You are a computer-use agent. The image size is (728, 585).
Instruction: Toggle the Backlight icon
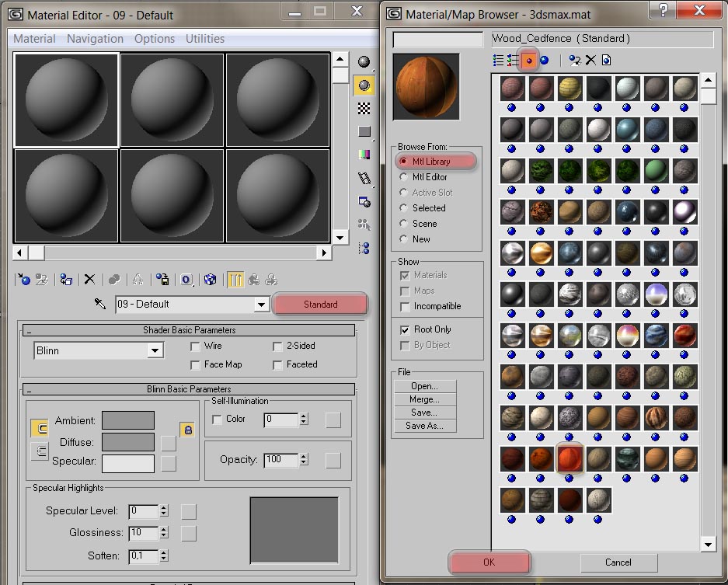[x=364, y=85]
